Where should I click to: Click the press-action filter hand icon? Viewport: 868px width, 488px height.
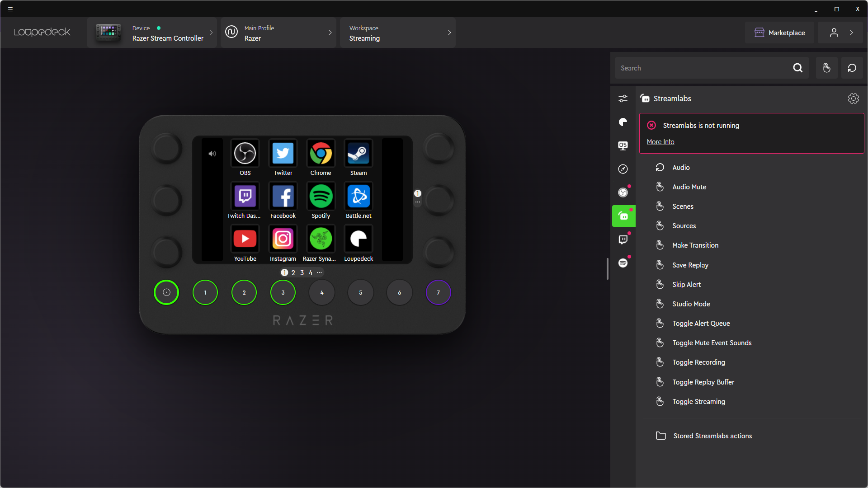coord(826,68)
